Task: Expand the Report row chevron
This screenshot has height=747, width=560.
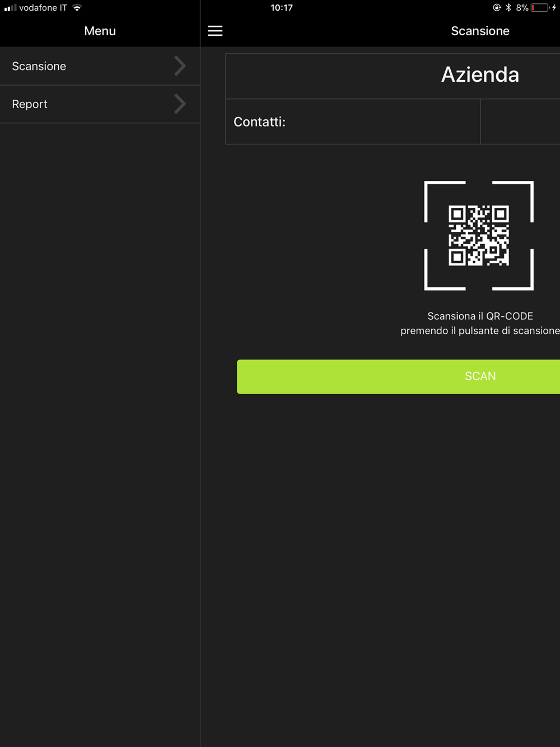Action: click(180, 104)
